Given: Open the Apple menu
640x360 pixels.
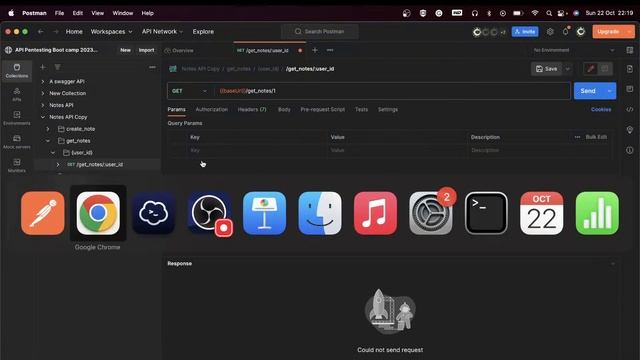Looking at the screenshot, I should coord(11,13).
